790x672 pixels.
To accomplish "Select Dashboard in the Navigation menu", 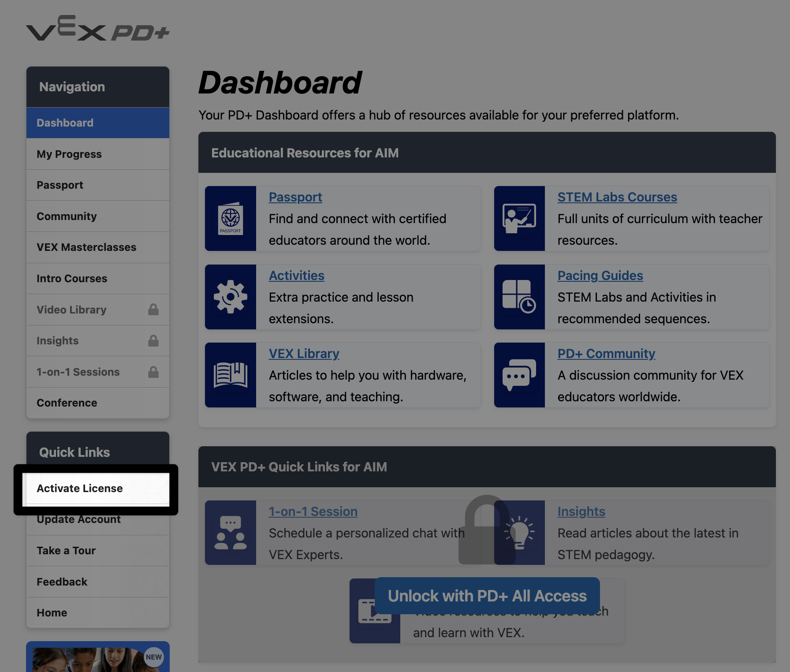I will [98, 123].
